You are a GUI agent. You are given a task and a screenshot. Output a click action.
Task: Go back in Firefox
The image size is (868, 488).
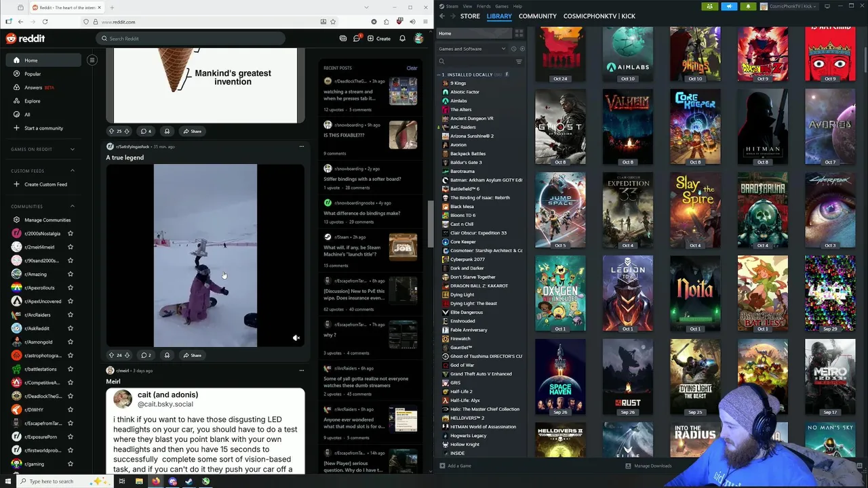point(20,22)
